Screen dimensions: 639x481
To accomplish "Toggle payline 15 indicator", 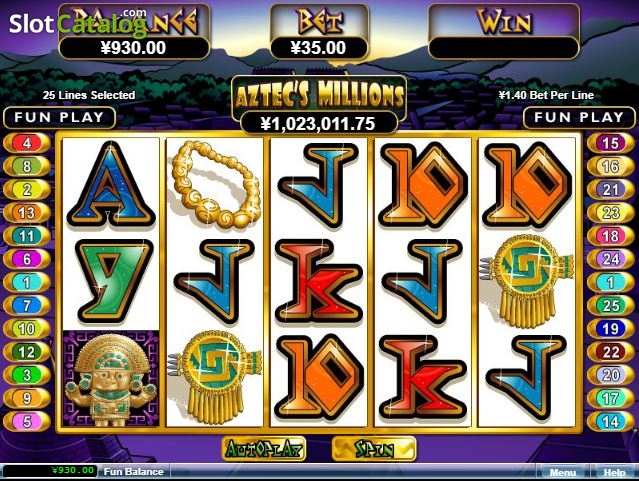I will point(610,143).
